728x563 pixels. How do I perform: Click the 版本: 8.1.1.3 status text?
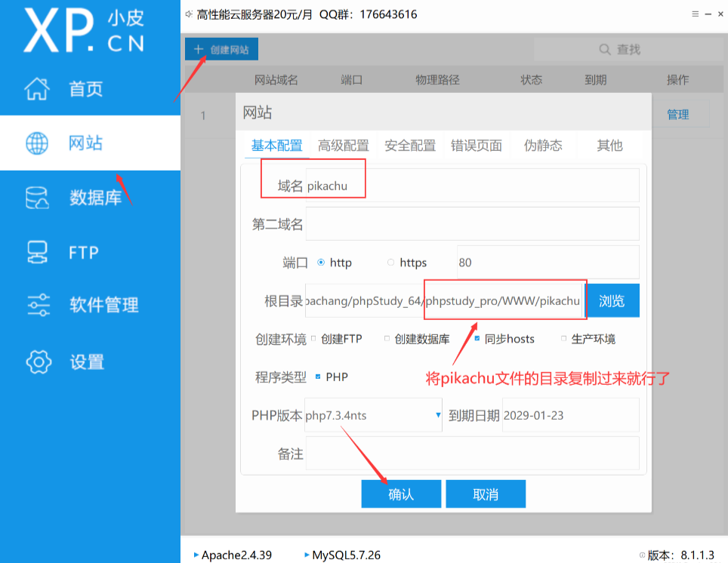680,555
